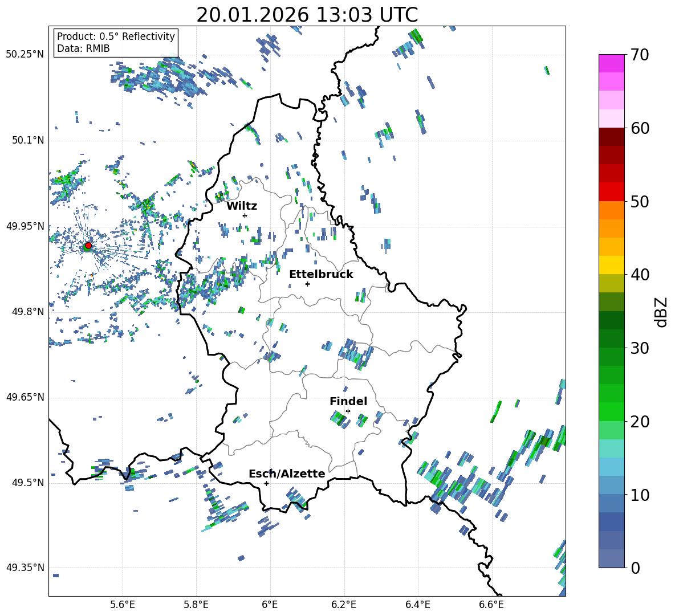Click the 6.2°E longitude label

click(x=344, y=605)
